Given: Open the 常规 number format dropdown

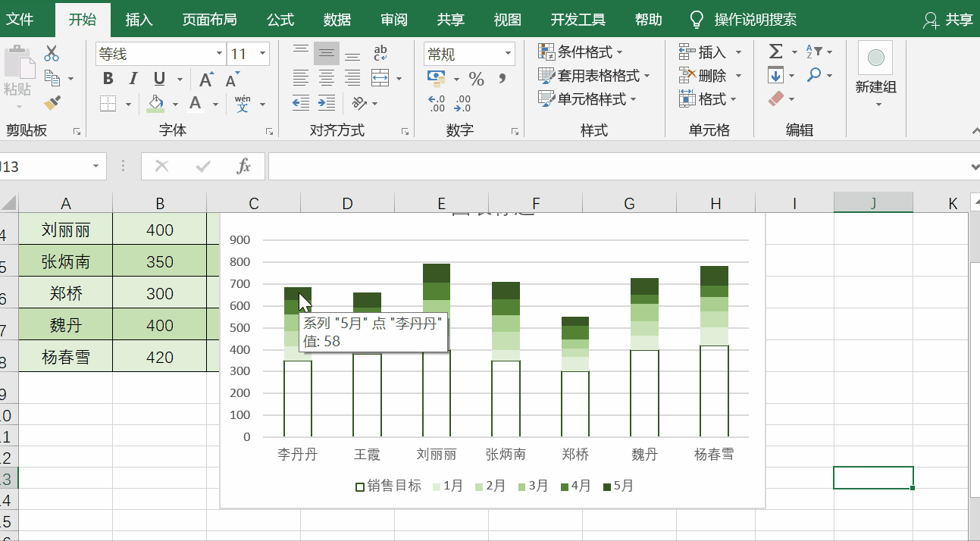Looking at the screenshot, I should pos(506,54).
